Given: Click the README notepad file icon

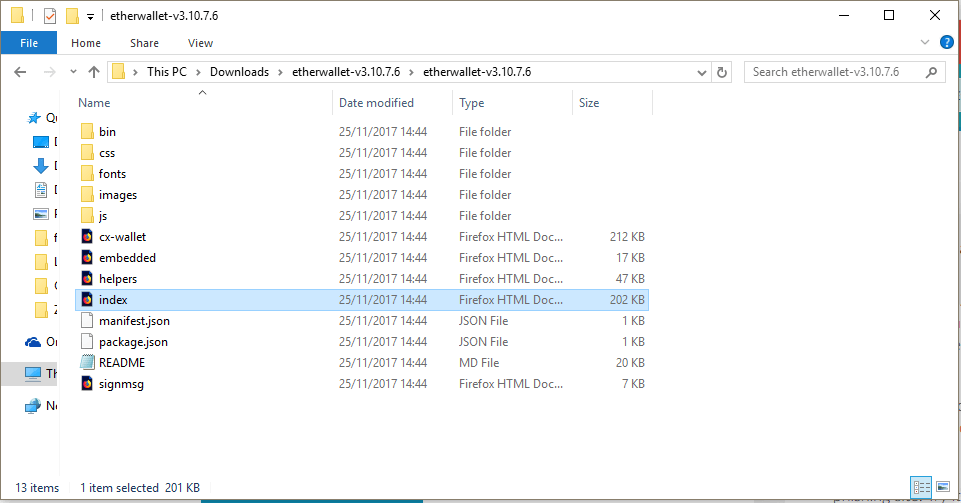Looking at the screenshot, I should [x=87, y=362].
